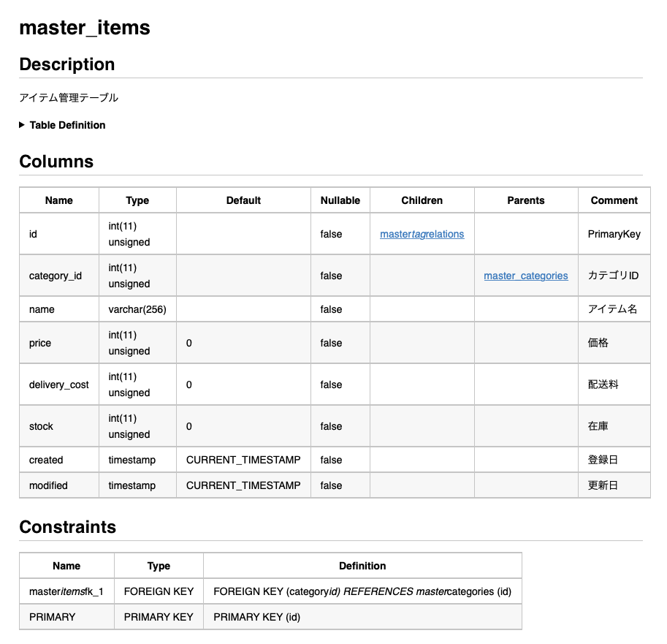This screenshot has width=667, height=644.
Task: Select the delivery_cost name cell
Action: click(59, 384)
